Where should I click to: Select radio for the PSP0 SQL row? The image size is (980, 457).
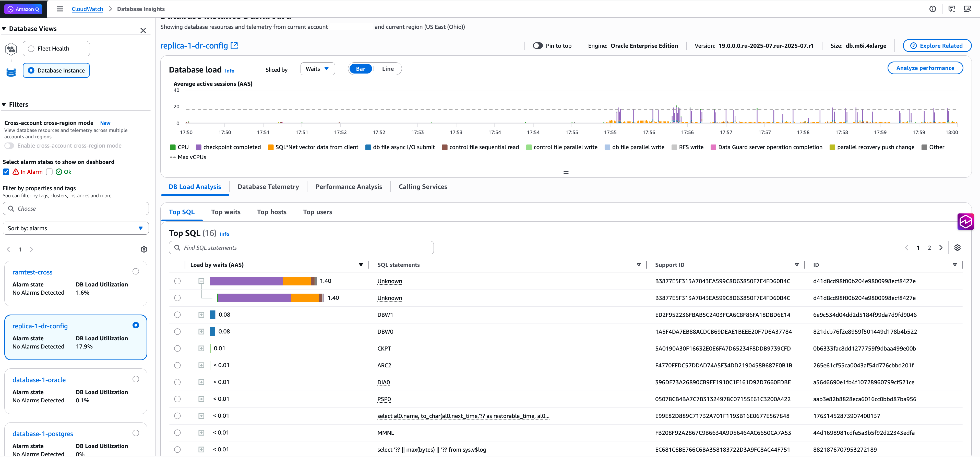[177, 399]
